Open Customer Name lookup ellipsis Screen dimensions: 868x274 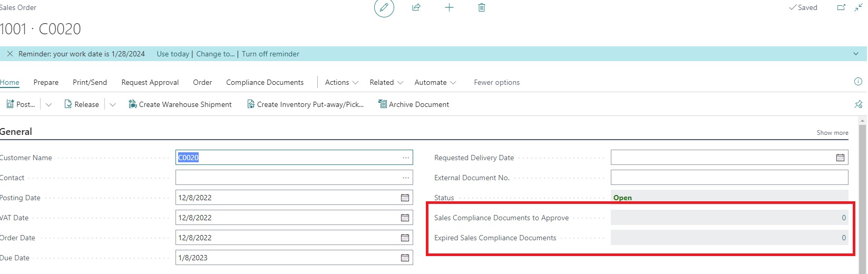405,158
